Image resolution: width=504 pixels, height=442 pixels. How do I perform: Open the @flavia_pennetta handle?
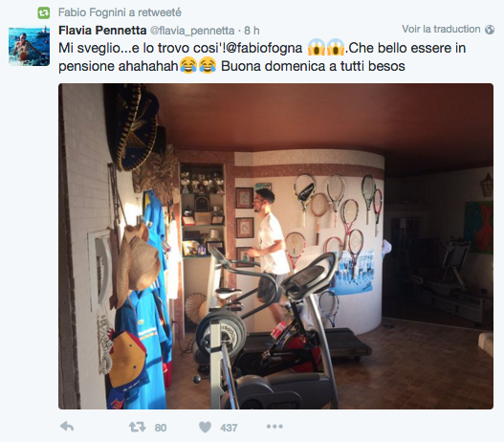pos(192,31)
